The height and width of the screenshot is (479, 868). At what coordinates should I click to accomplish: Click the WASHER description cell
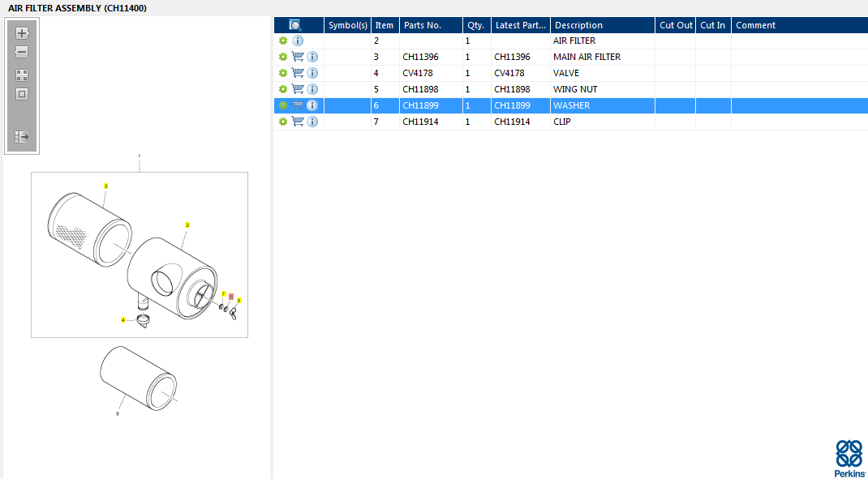(603, 105)
